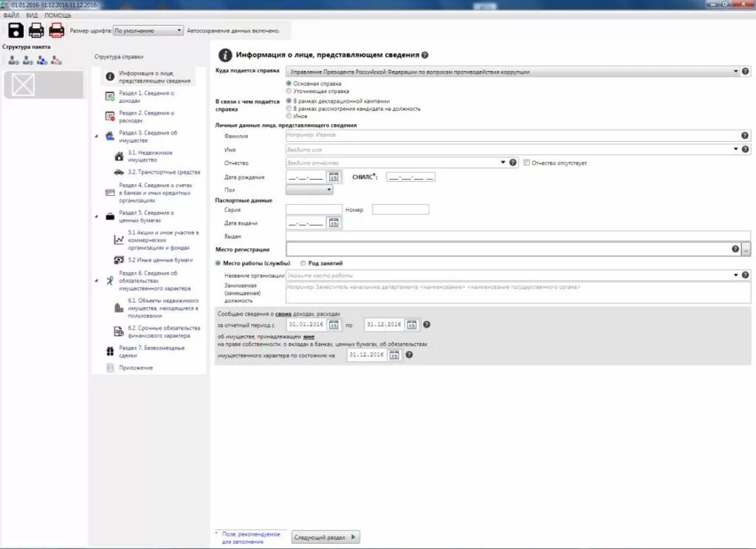The width and height of the screenshot is (756, 549).
Task: Click the icon for 5.2 Иные ценные бумаги
Action: (x=119, y=260)
